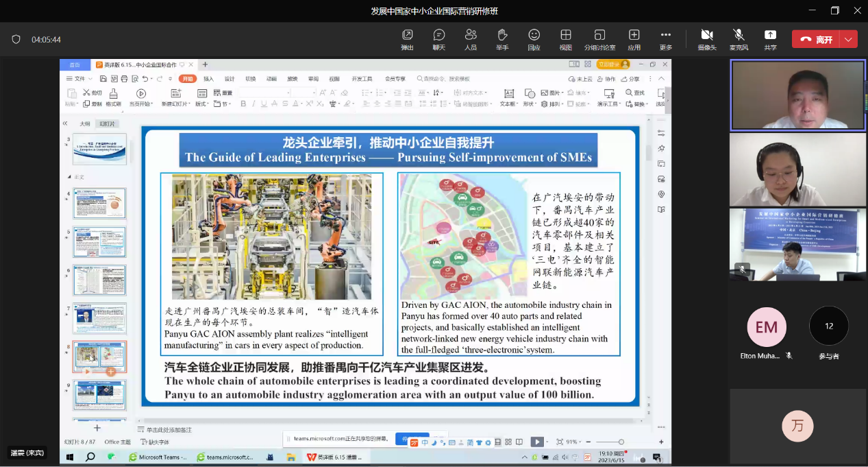Open the 文件 (File) menu dropdown

pyautogui.click(x=79, y=79)
